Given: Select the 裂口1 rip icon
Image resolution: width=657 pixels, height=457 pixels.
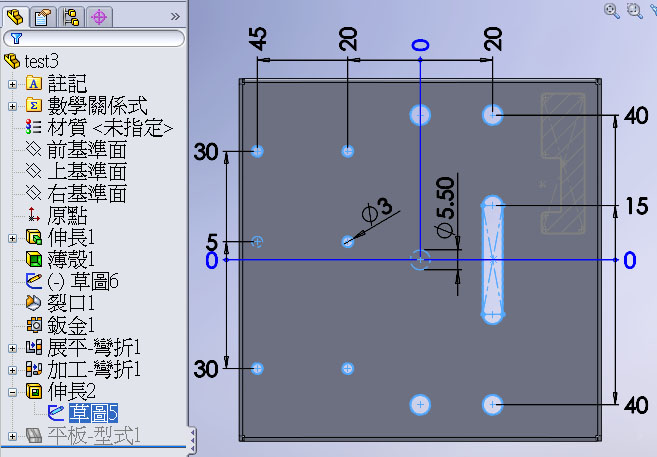Looking at the screenshot, I should [34, 303].
